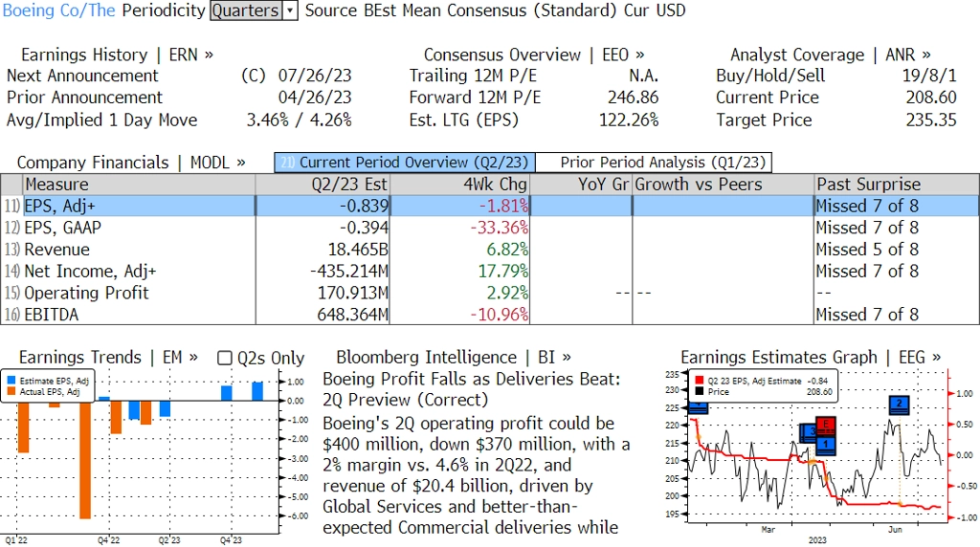Open Earnings History ERN link
The width and height of the screenshot is (980, 547).
[x=117, y=55]
